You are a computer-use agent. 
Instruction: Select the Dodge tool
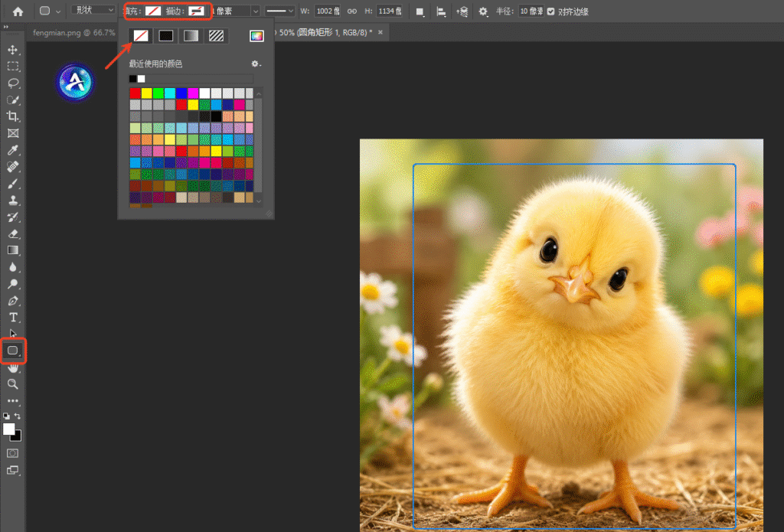[13, 284]
